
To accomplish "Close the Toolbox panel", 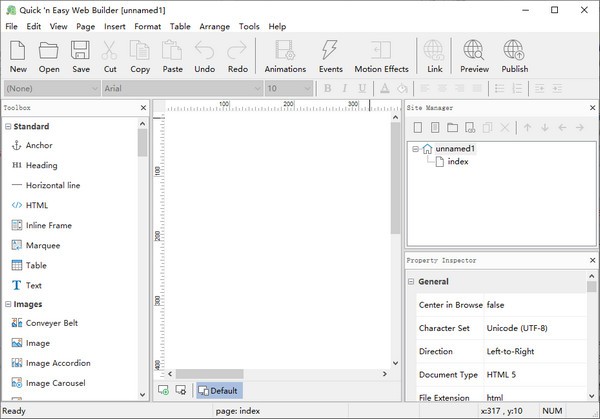I will [143, 107].
